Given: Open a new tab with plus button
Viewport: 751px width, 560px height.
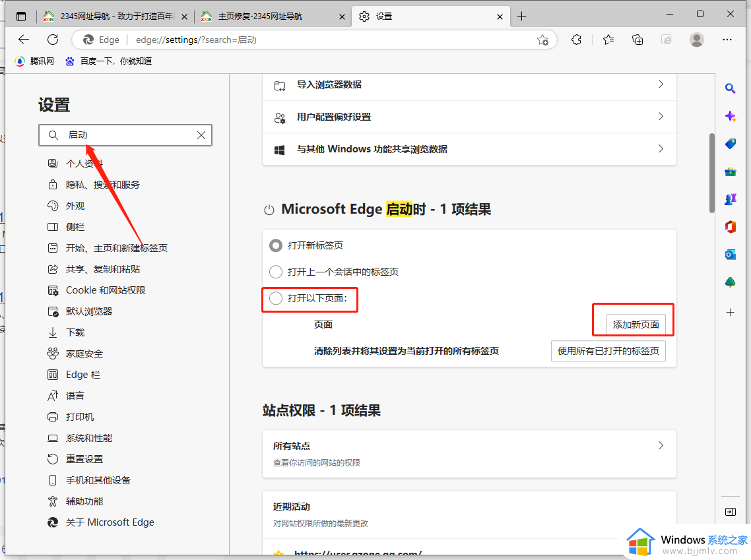Looking at the screenshot, I should (521, 16).
